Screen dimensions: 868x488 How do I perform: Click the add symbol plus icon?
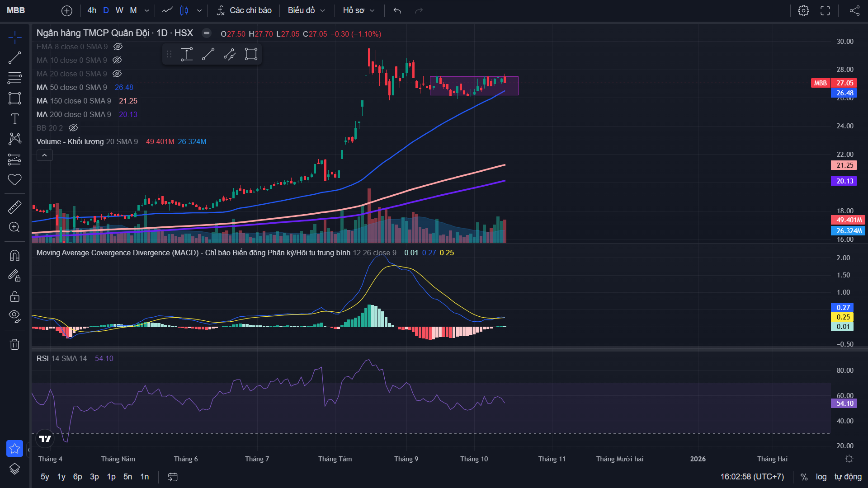coord(66,10)
